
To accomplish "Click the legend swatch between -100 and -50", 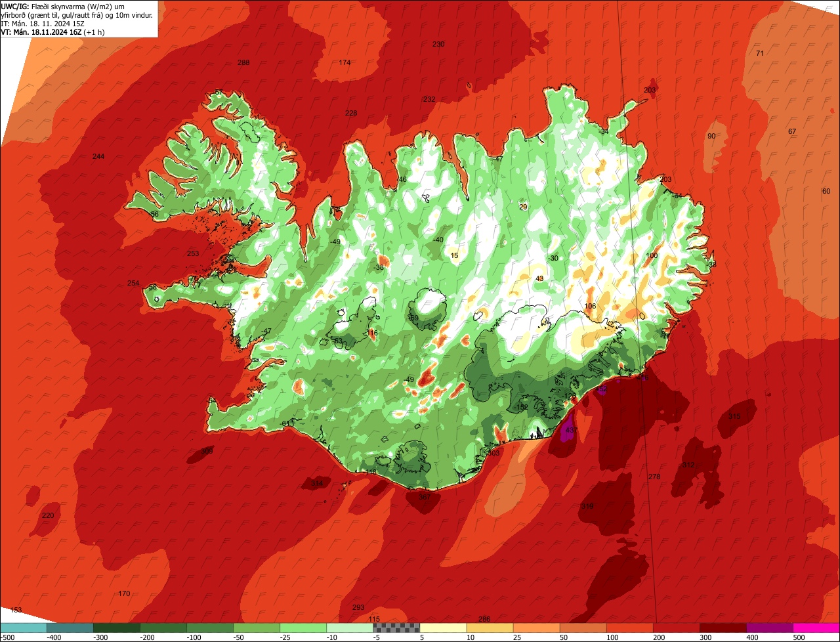I will [x=210, y=627].
